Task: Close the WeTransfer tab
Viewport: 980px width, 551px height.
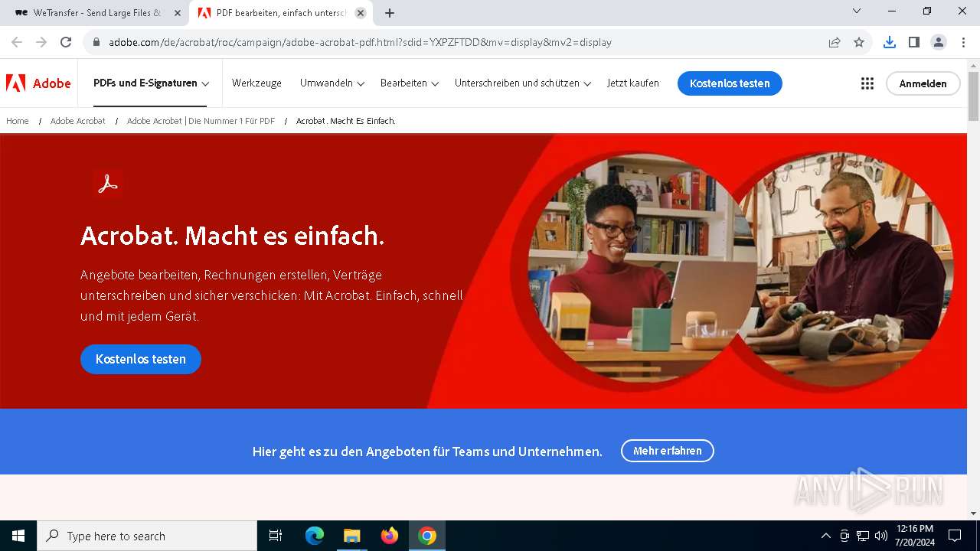Action: pos(178,13)
